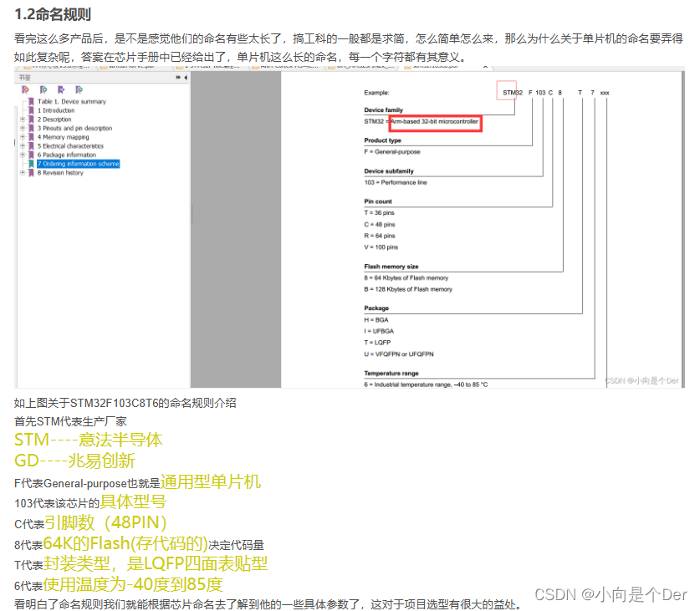
Task: Click the 'Temperature range' heading
Action: (x=391, y=374)
